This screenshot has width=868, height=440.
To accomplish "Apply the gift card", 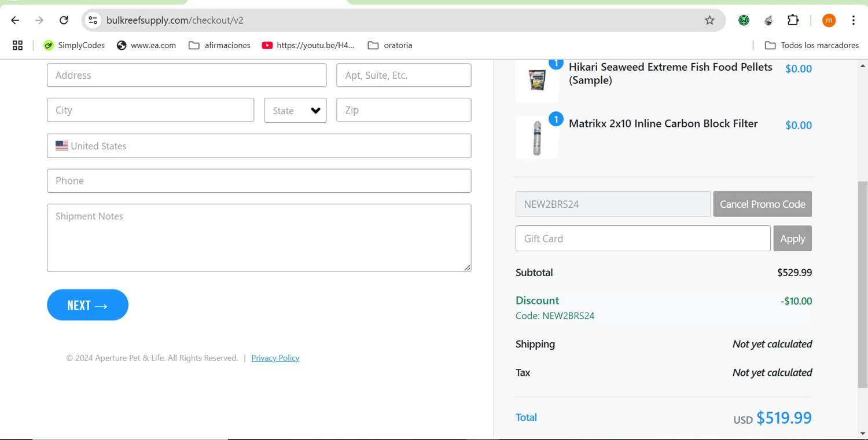I will (792, 239).
